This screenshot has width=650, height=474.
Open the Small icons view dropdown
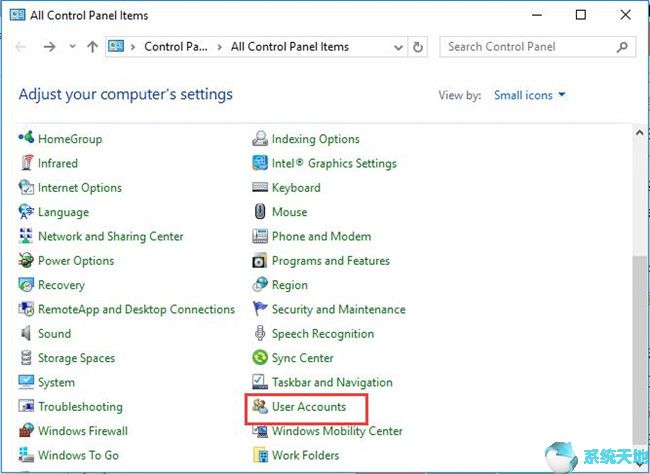[529, 95]
